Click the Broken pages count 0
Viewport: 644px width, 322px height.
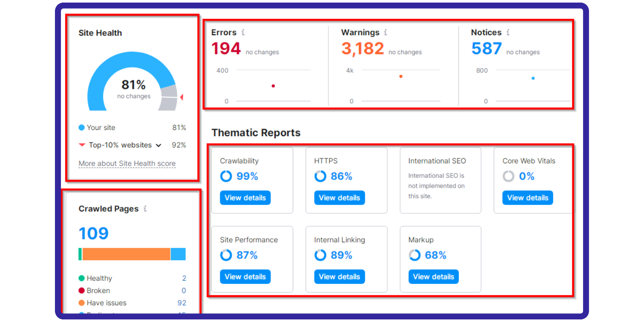click(x=184, y=291)
